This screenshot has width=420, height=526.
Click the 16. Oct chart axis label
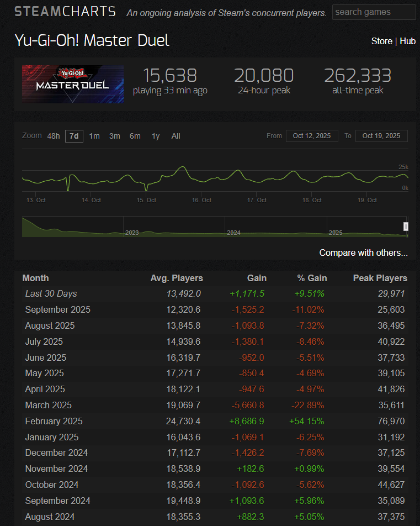[201, 200]
